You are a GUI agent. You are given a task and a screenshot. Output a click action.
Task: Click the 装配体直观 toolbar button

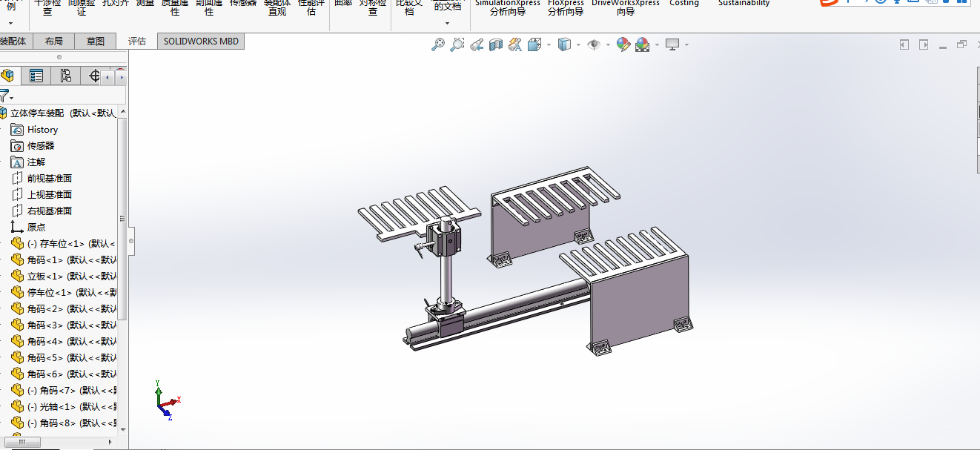pyautogui.click(x=277, y=7)
